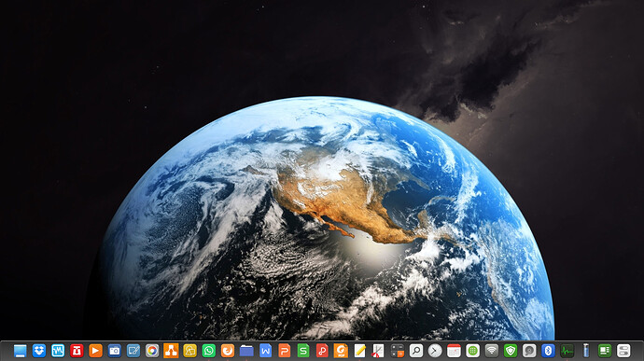Open the gray disk utility icon
Screen dimensions: 644x361
click(529, 351)
